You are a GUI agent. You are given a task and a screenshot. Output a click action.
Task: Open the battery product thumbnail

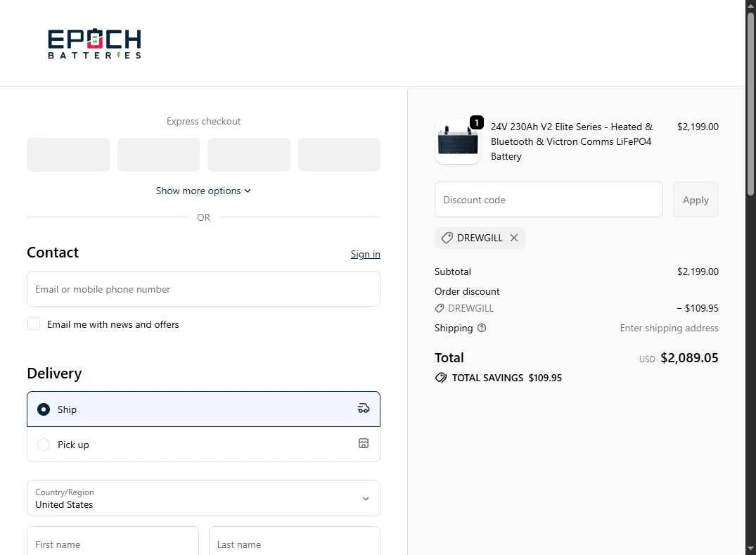point(457,142)
